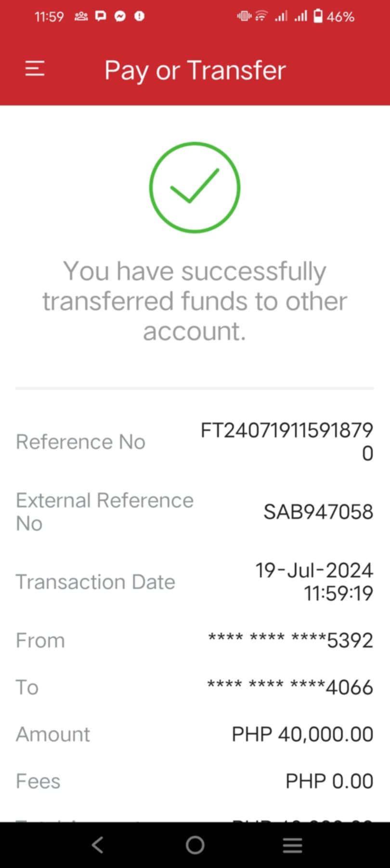Tap the battery indicator showing 46%
390x868 pixels.
(335, 16)
